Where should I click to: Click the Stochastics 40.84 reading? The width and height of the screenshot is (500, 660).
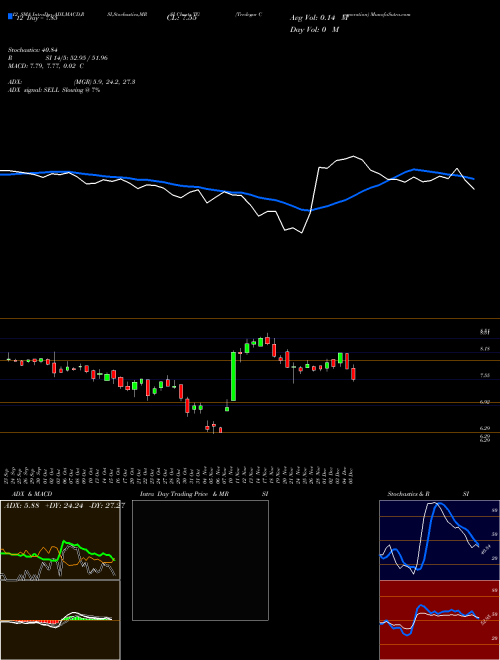click(x=32, y=50)
